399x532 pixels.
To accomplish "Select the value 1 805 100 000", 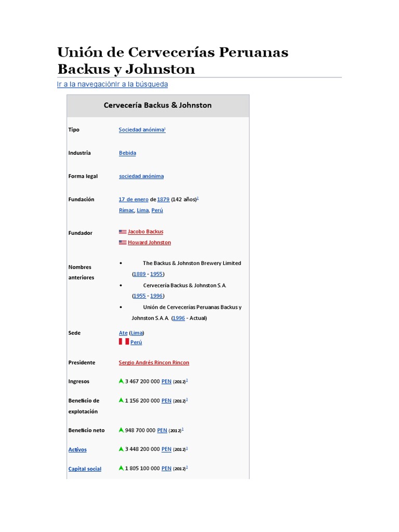I will point(142,469).
